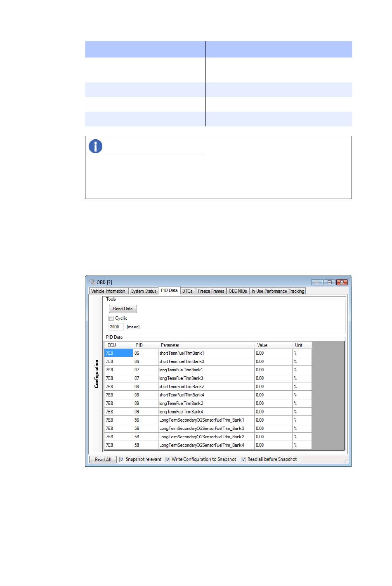Select the longTermFuelTrimBank1 parameter
Image resolution: width=392 pixels, height=586 pixels.
(x=206, y=370)
